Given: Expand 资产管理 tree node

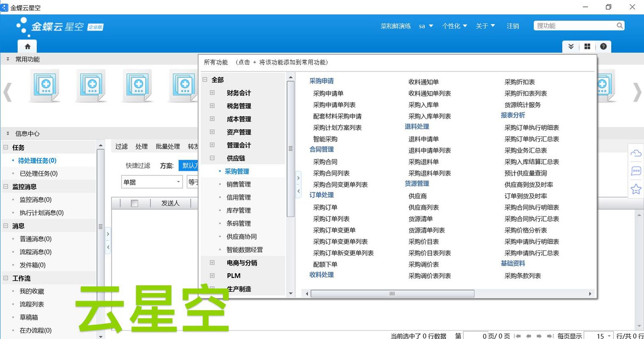Looking at the screenshot, I should 212,132.
